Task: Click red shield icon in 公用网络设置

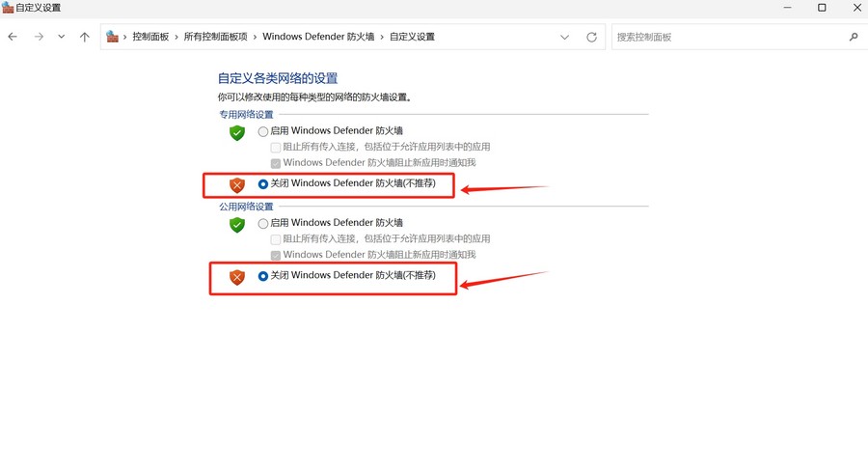Action: tap(237, 277)
